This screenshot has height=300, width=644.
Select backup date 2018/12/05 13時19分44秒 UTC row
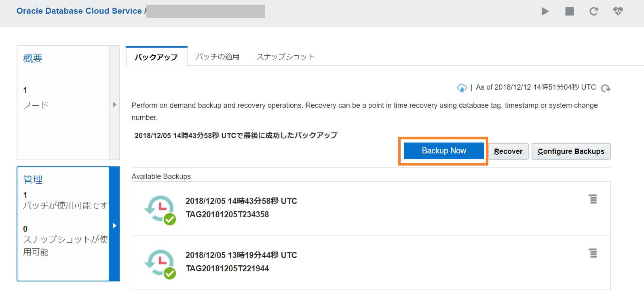pos(241,255)
